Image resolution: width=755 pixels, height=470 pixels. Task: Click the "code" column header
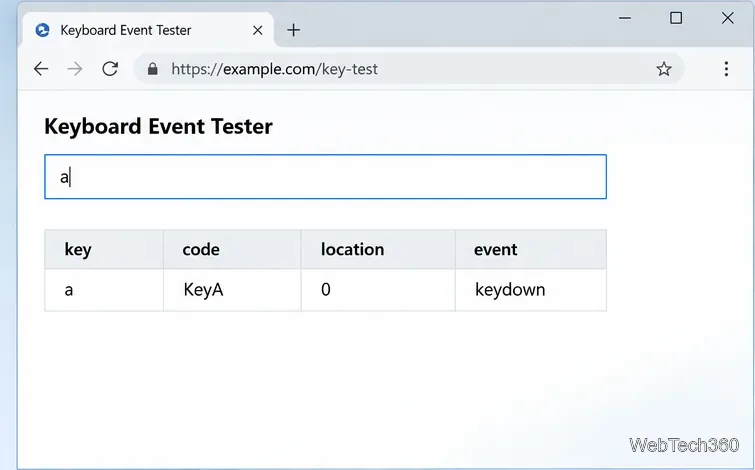tap(232, 249)
